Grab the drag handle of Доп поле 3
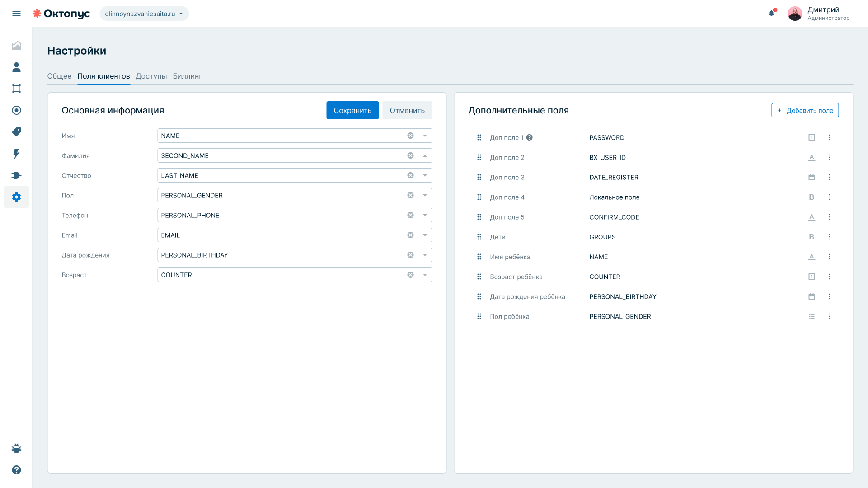Image resolution: width=868 pixels, height=488 pixels. click(x=479, y=177)
